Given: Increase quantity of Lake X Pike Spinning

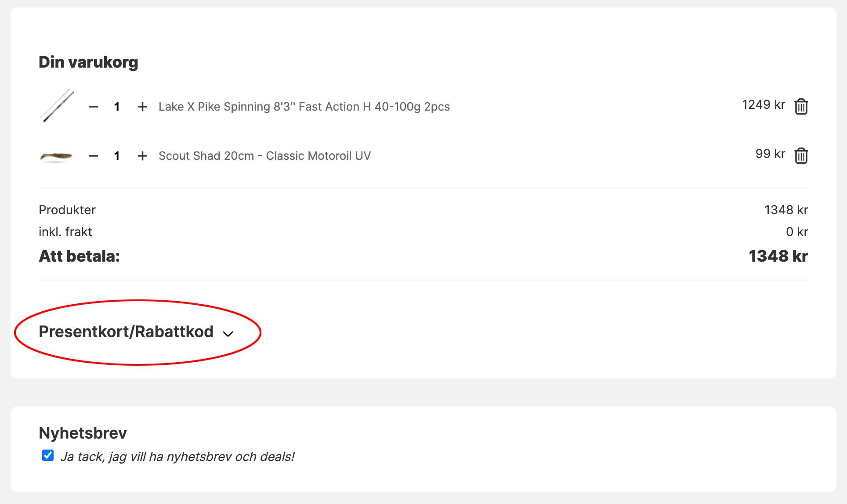Looking at the screenshot, I should pyautogui.click(x=142, y=107).
